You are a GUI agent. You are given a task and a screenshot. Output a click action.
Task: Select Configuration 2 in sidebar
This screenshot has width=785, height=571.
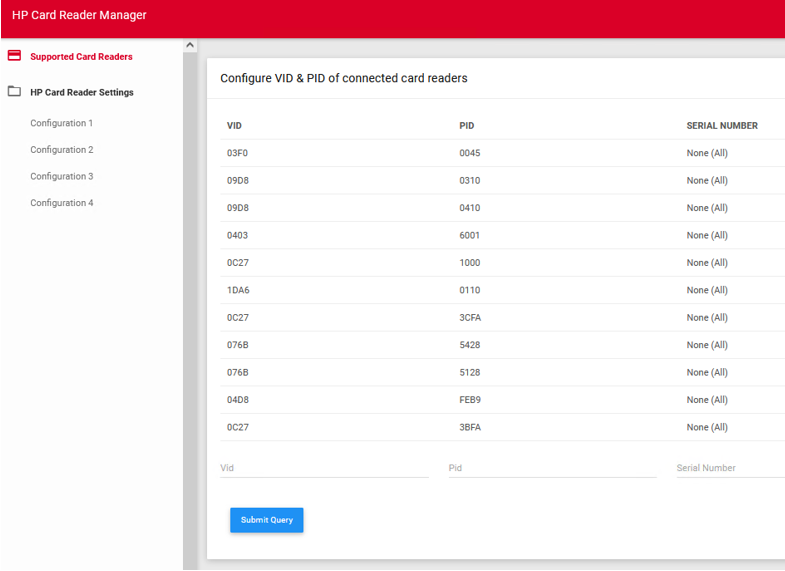(x=61, y=150)
